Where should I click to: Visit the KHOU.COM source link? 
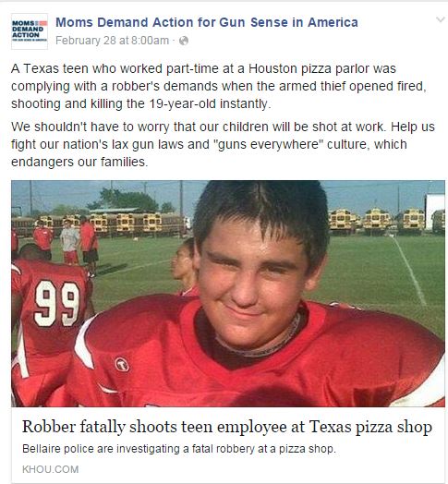pos(50,469)
